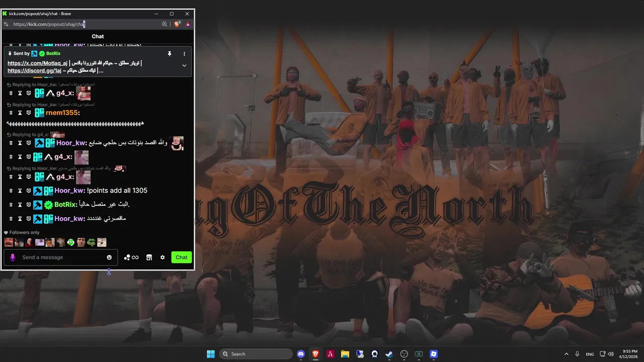
Task: Open chat settings gear
Action: pos(163,257)
